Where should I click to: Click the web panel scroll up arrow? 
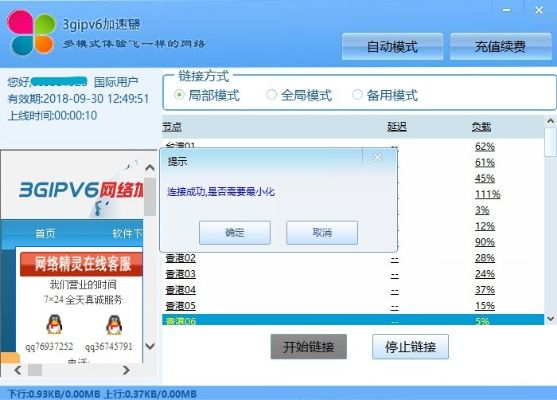coord(150,167)
